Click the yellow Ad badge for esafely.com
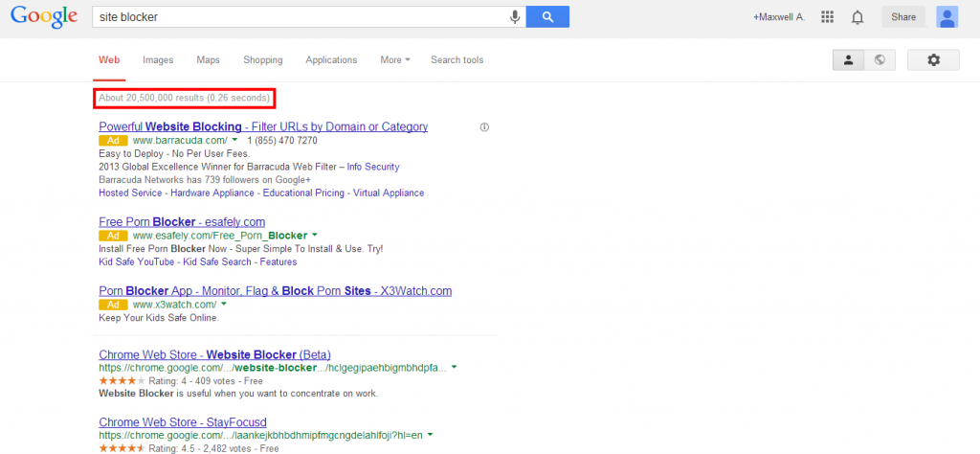This screenshot has width=980, height=454. coord(113,236)
